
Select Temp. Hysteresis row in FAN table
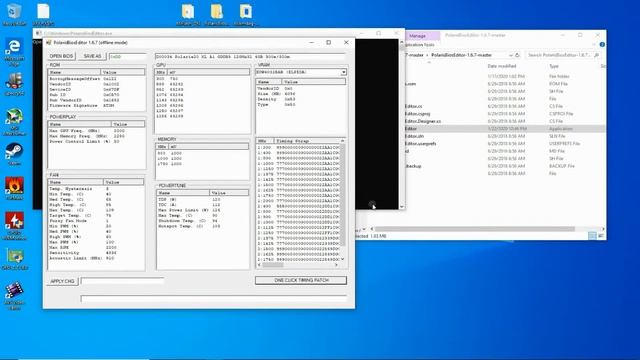96,189
